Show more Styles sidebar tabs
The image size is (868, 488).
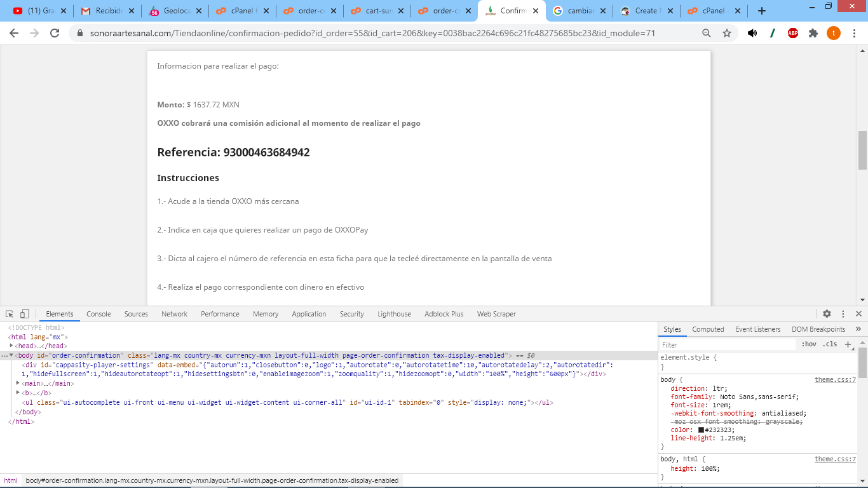click(x=858, y=329)
